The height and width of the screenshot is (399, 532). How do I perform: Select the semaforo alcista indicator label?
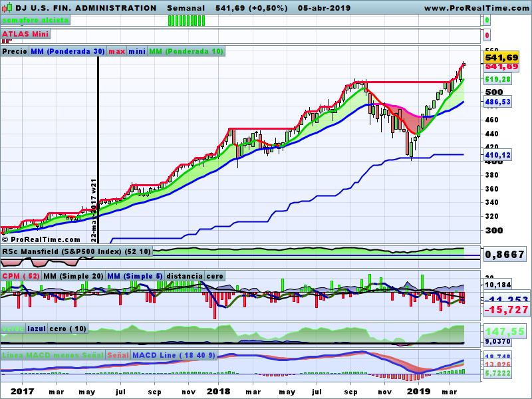[x=35, y=20]
